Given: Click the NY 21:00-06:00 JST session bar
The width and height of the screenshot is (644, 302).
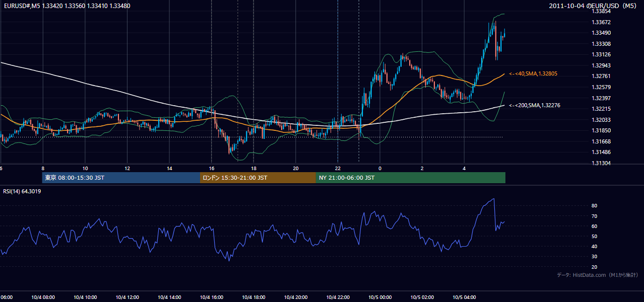Looking at the screenshot, I should (x=411, y=178).
